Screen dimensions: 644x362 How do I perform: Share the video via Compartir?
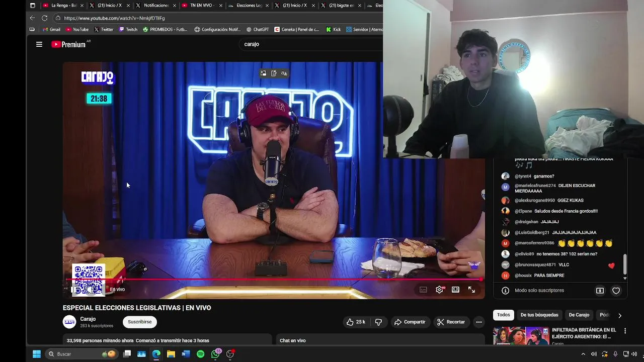click(410, 322)
